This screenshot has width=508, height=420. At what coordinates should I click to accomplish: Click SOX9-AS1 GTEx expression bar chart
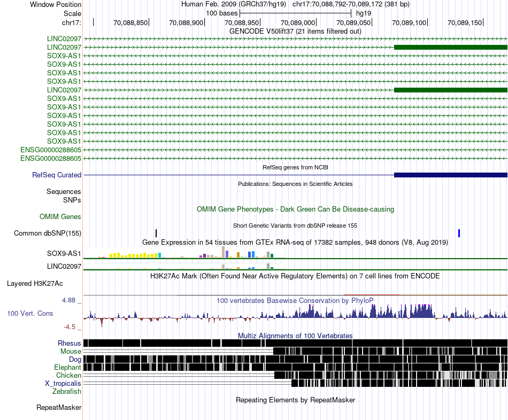point(184,253)
